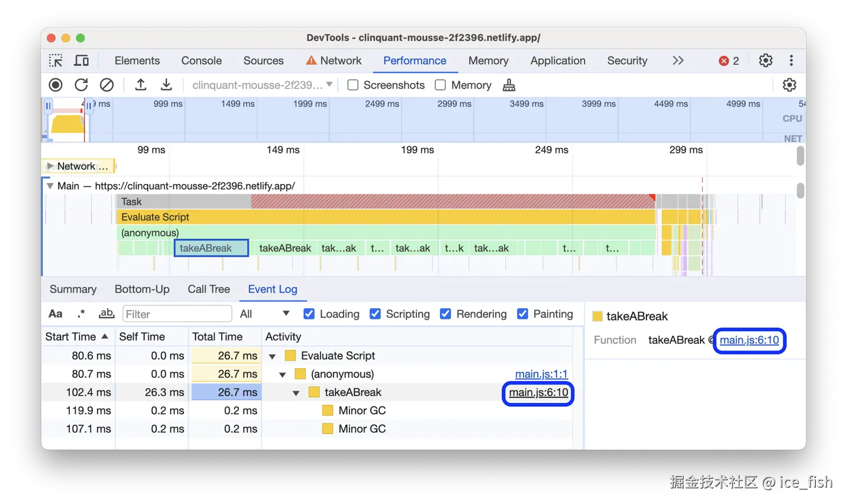Select the Event Log tab
Screen dimensions: 847x504
[272, 289]
